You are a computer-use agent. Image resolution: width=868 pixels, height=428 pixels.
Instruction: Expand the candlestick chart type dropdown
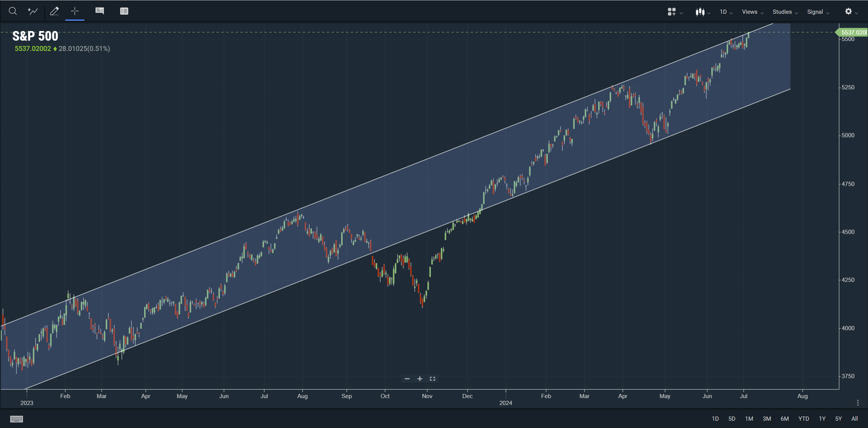[x=703, y=12]
